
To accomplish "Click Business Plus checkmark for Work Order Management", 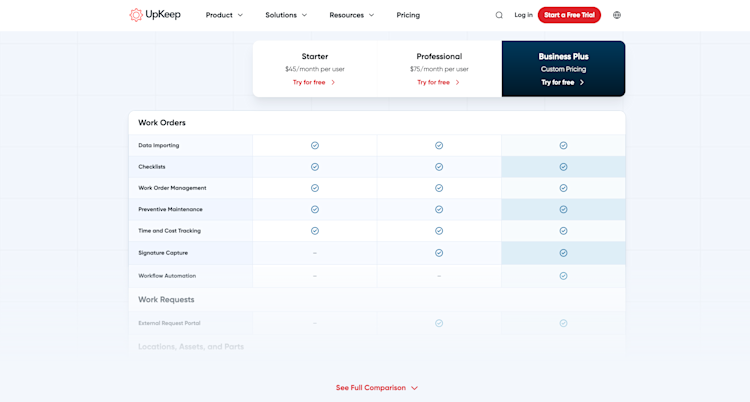I will [x=563, y=188].
